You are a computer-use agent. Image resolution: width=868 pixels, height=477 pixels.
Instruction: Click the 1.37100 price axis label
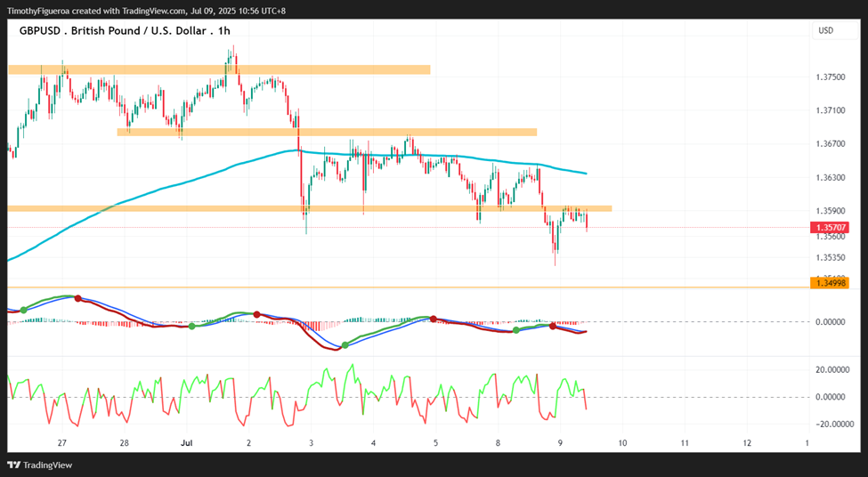click(x=831, y=110)
